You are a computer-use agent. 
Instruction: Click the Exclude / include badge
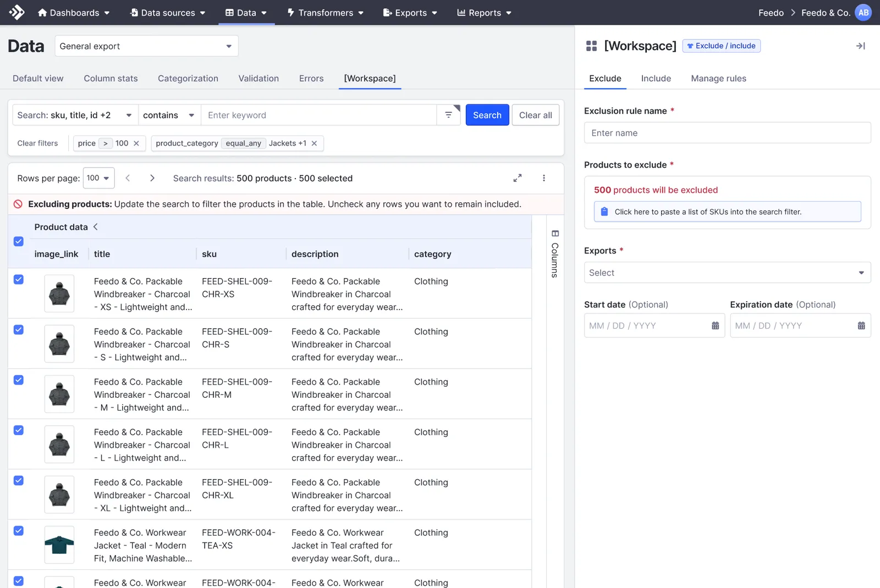click(721, 46)
